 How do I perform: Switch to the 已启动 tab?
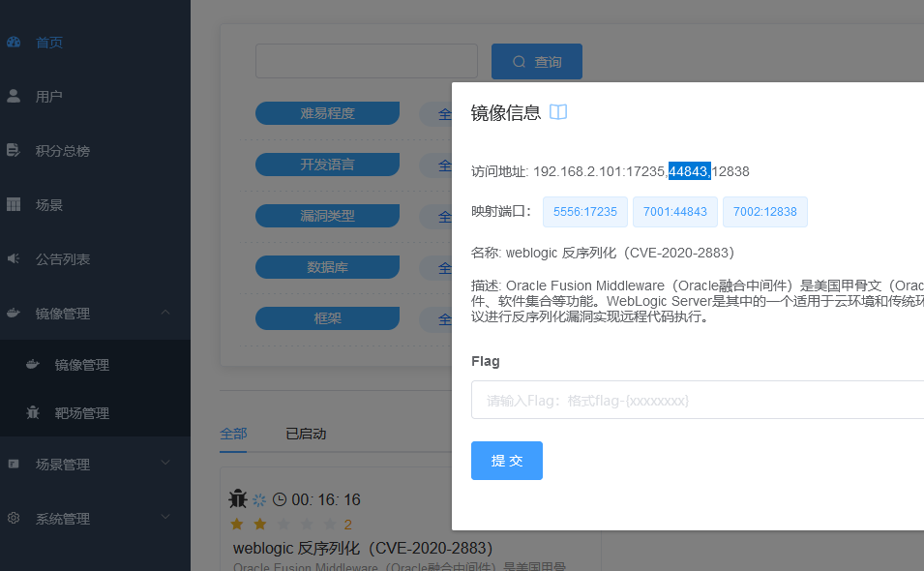306,434
